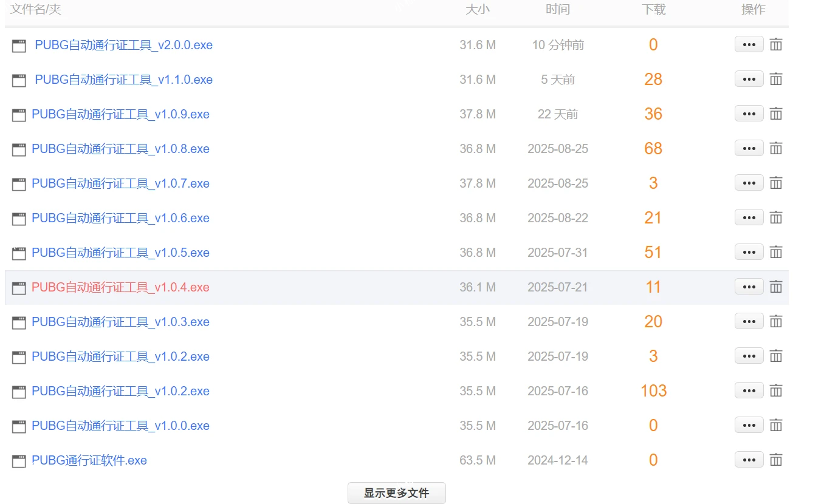
Task: Open the options menu for PUBG自动通行证工具_v1.0.4.exe
Action: 749,287
